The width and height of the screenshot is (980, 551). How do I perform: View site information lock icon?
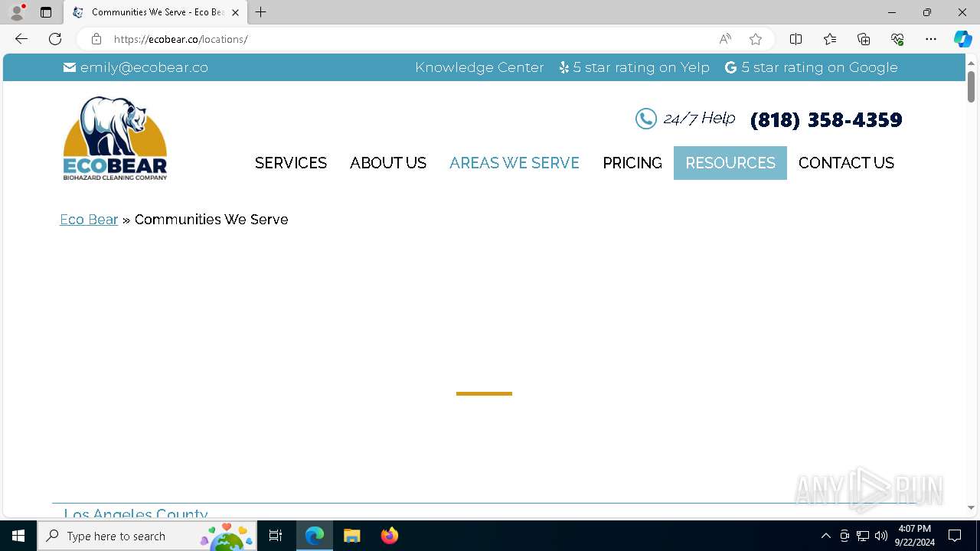(96, 39)
